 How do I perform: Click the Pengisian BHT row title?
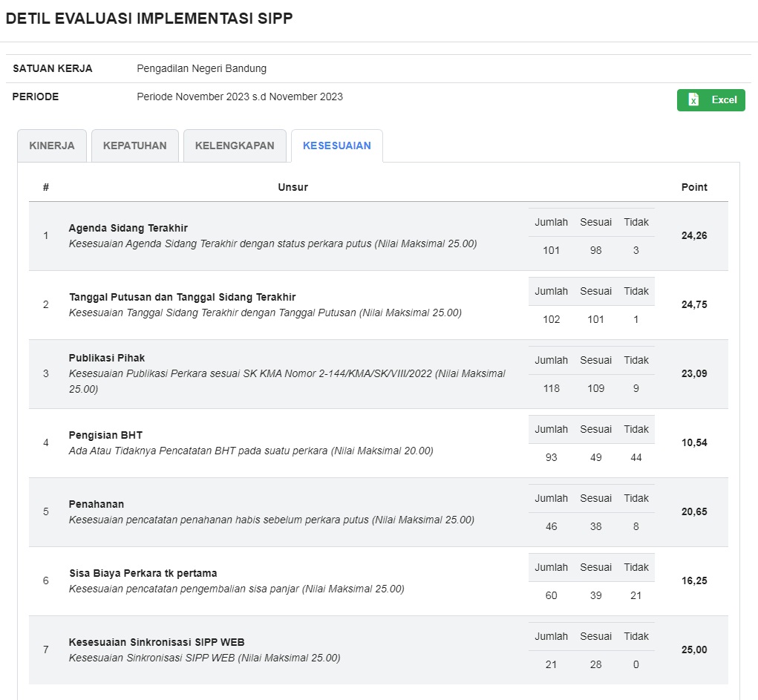point(105,435)
